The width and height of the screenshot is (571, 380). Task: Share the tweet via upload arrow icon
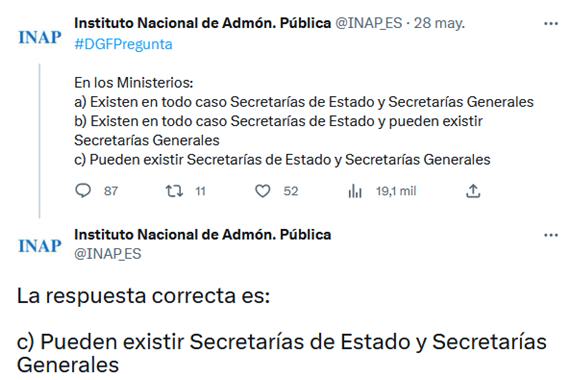pyautogui.click(x=473, y=191)
